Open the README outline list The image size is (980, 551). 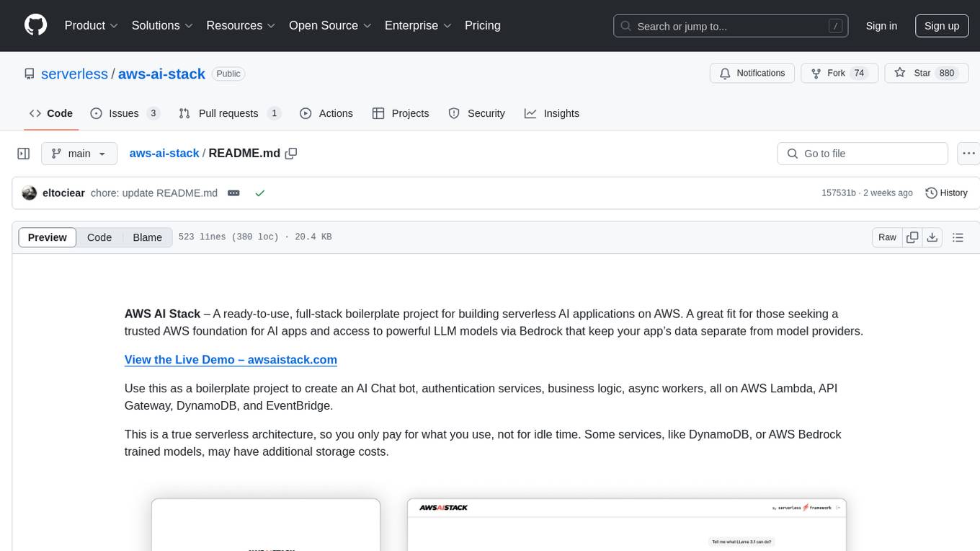[x=958, y=237]
